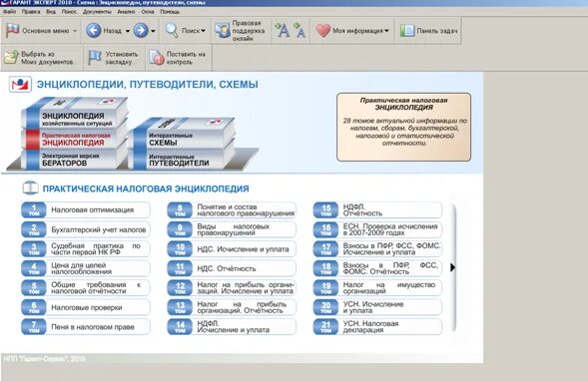
Task: Click the Назад back arrow
Action: [94, 30]
